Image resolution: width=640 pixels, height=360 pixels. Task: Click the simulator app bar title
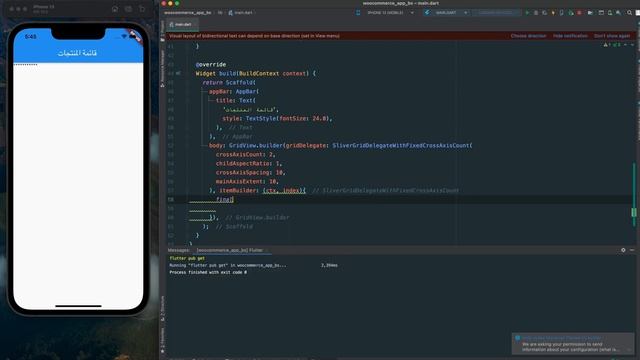click(77, 53)
